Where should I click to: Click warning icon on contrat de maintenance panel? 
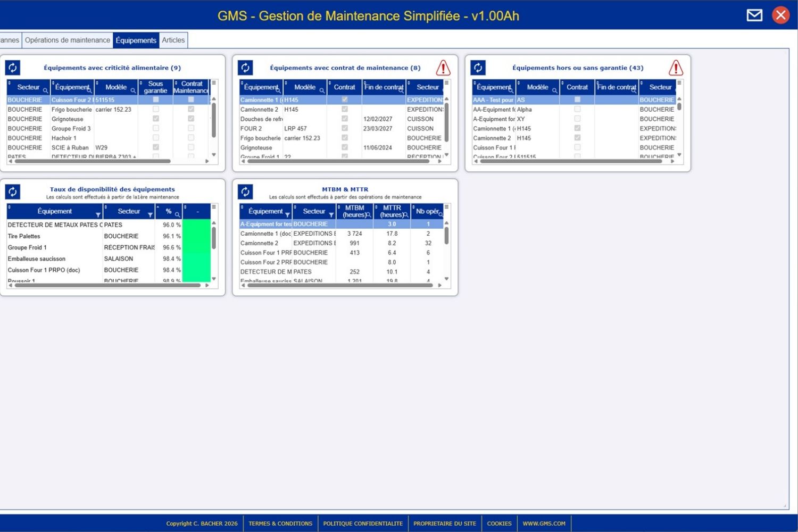pos(443,68)
